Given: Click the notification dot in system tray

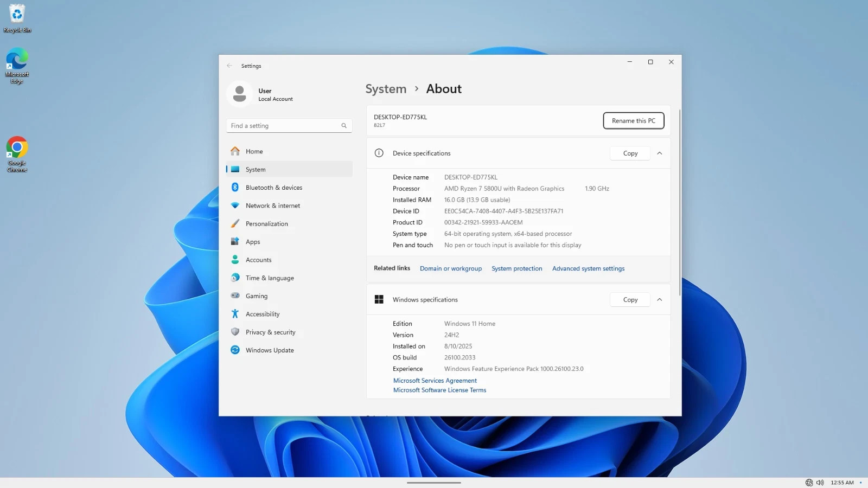Looking at the screenshot, I should click(860, 483).
